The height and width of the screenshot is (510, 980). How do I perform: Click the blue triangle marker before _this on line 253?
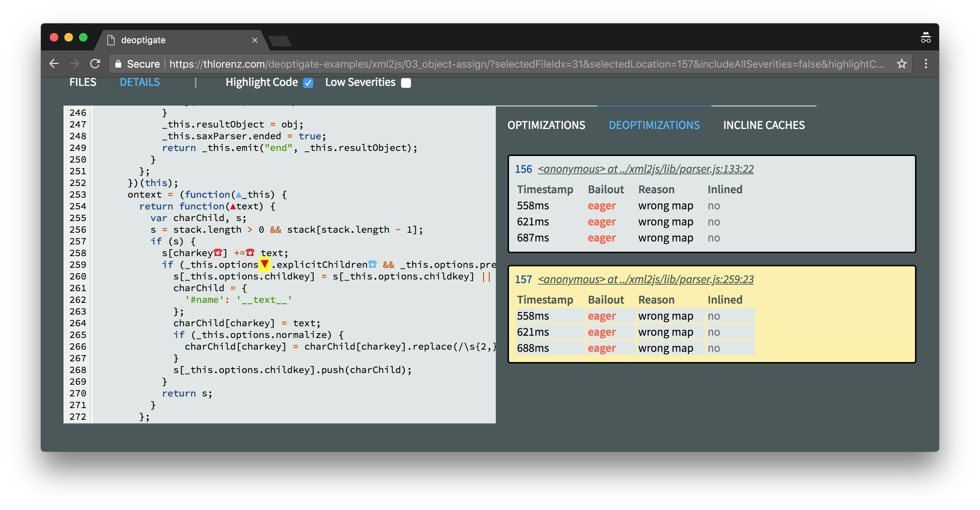(238, 195)
